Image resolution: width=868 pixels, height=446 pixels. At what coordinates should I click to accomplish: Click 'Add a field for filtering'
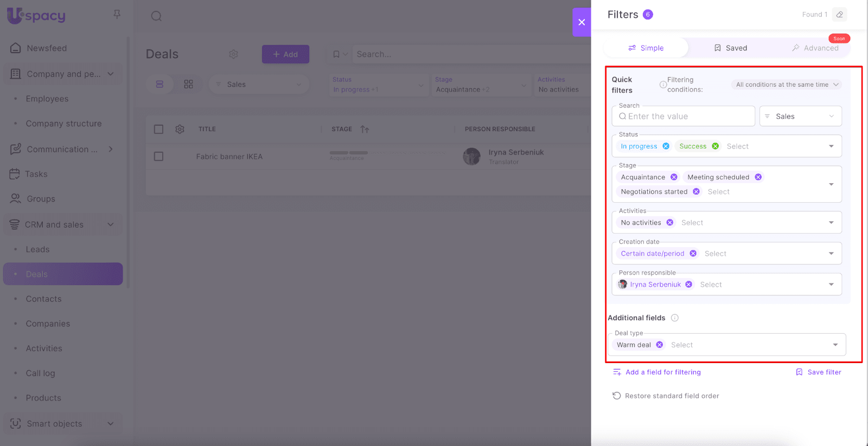[662, 372]
